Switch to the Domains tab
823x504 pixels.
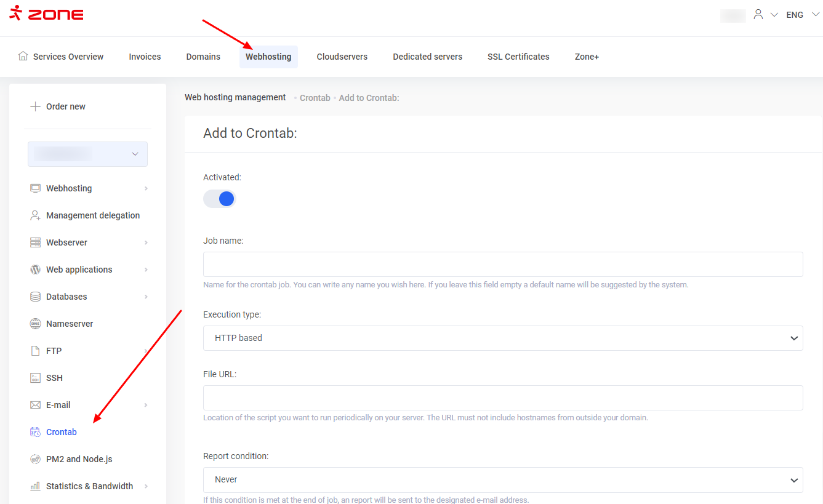pyautogui.click(x=203, y=57)
